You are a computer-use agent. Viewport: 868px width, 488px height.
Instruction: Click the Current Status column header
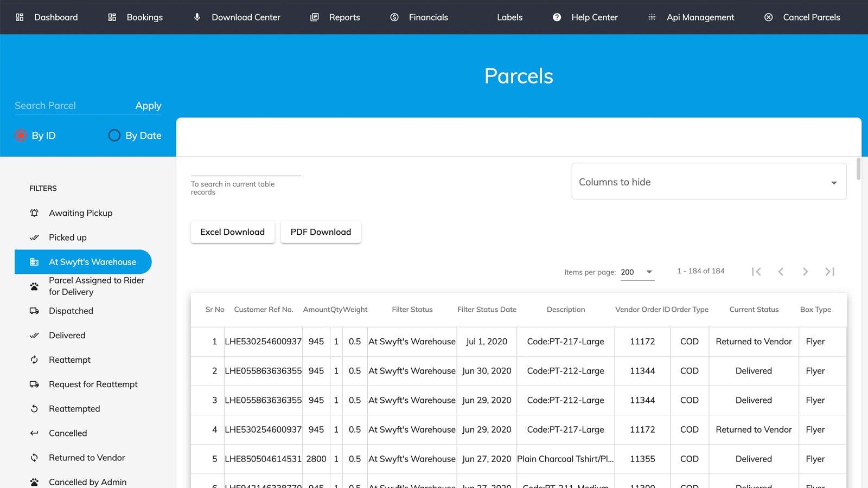pyautogui.click(x=754, y=310)
